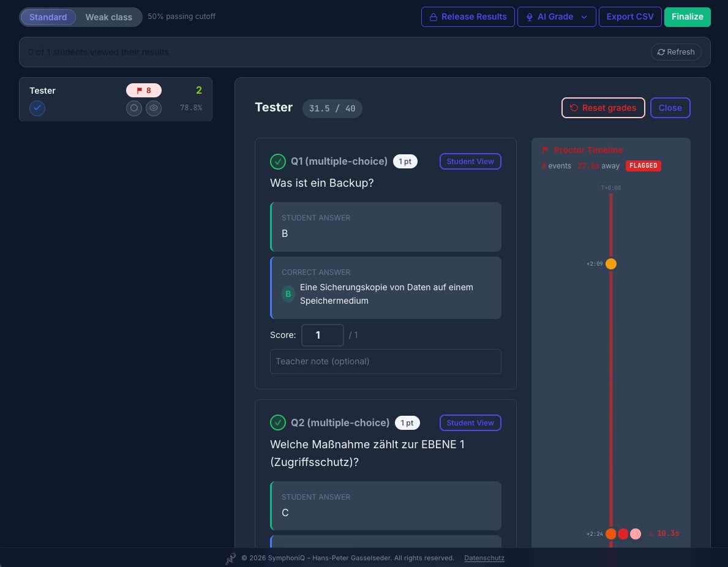The image size is (728, 567).
Task: Refresh the viewed results status
Action: [x=676, y=52]
